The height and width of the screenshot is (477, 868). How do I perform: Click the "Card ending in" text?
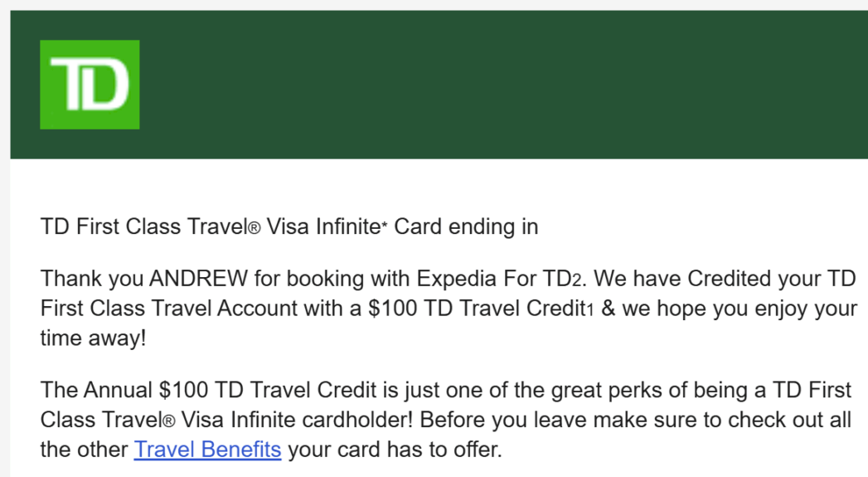click(466, 226)
